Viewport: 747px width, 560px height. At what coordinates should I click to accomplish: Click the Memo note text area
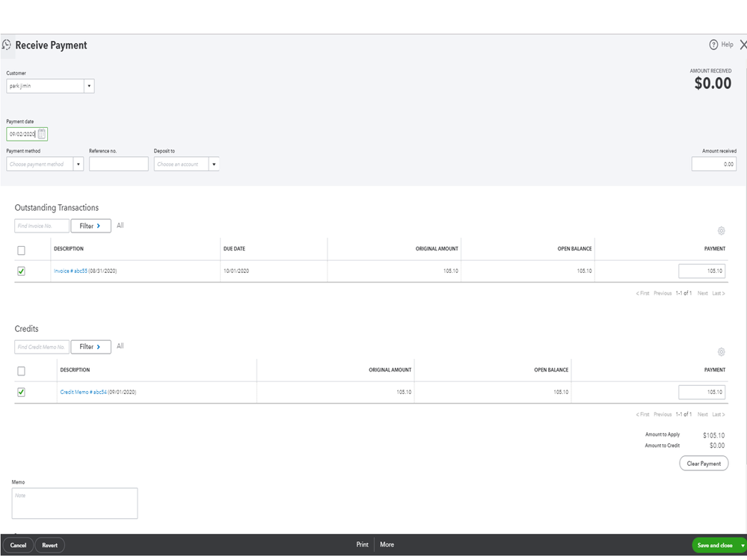pyautogui.click(x=75, y=504)
